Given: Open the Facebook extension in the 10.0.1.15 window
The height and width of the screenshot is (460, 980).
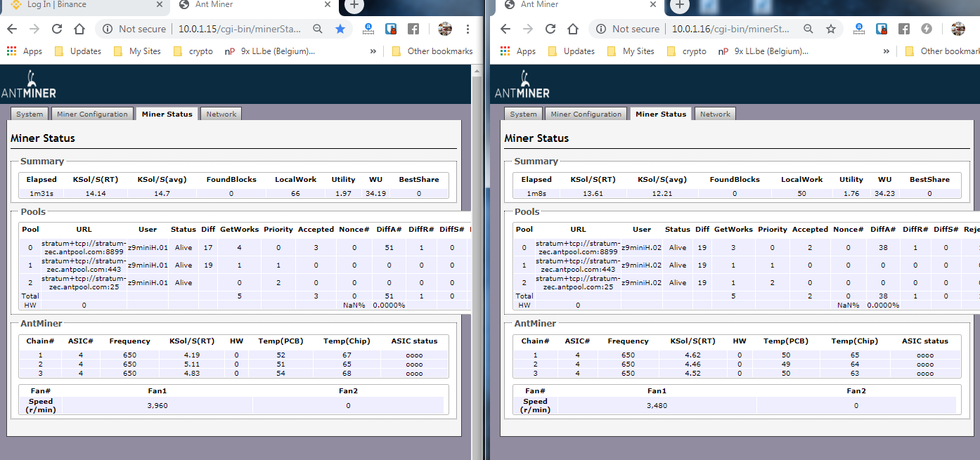Looking at the screenshot, I should tap(413, 29).
